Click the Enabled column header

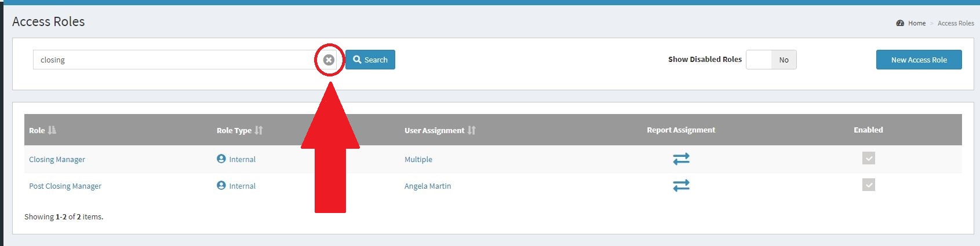(868, 130)
